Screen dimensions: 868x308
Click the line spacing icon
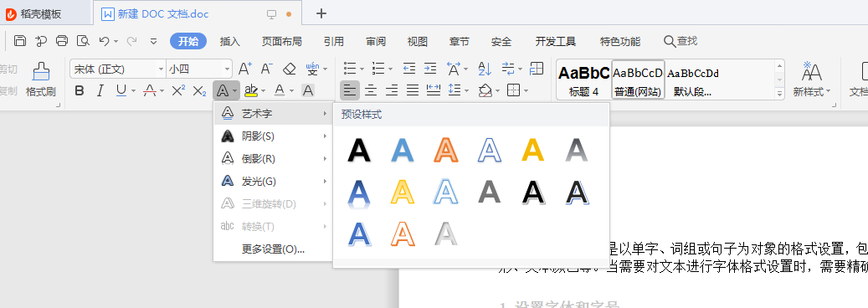coord(455,90)
